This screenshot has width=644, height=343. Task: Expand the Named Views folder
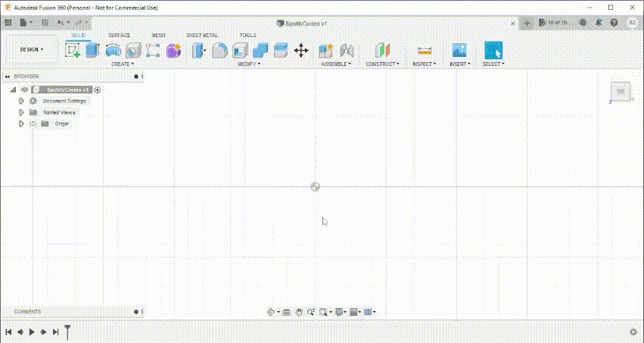pos(21,112)
